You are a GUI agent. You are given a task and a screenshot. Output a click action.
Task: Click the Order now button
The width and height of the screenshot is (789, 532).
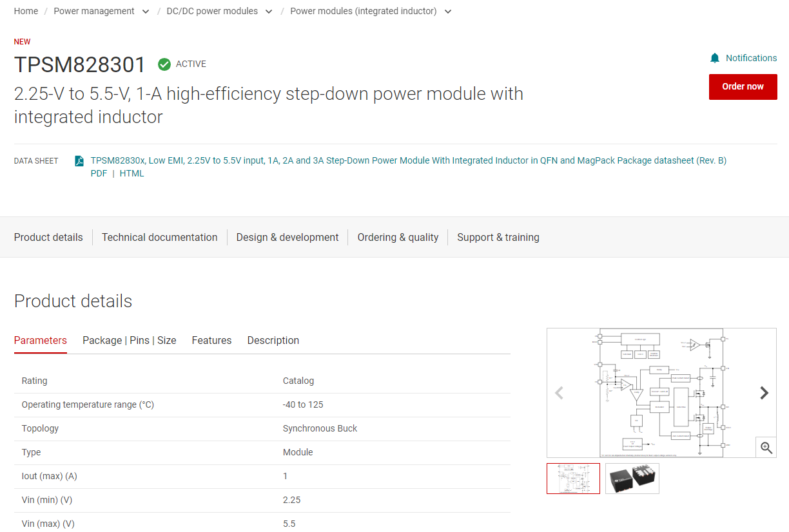743,87
